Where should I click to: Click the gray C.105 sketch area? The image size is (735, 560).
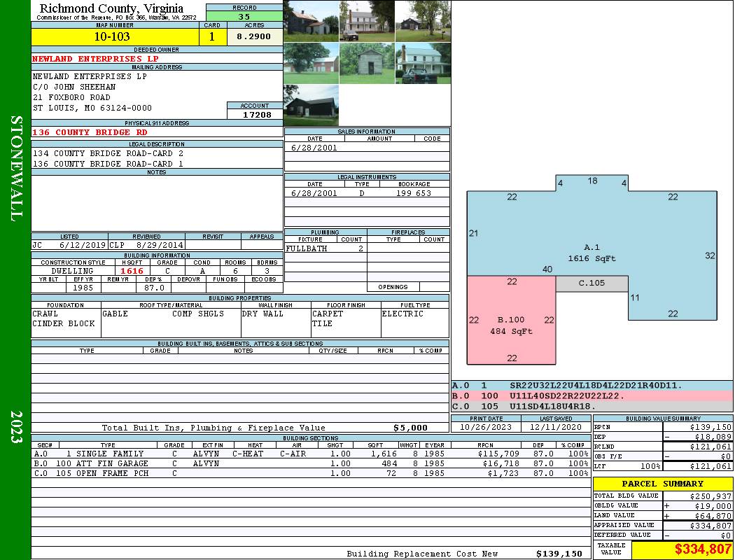pos(592,283)
